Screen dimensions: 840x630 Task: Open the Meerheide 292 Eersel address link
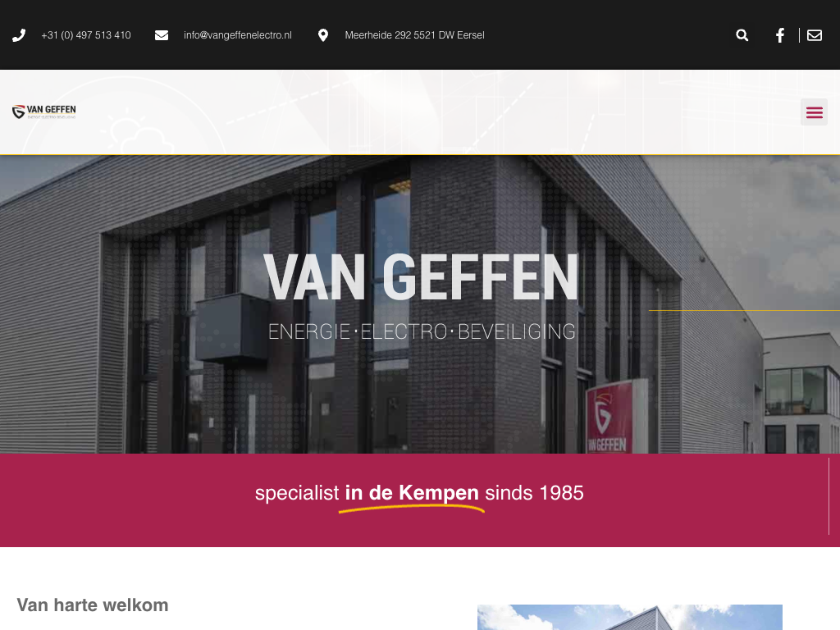pyautogui.click(x=414, y=35)
